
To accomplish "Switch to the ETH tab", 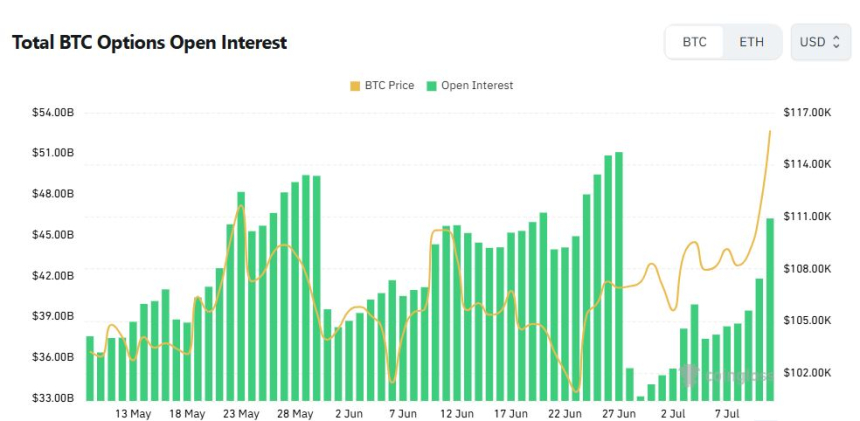I will [751, 42].
